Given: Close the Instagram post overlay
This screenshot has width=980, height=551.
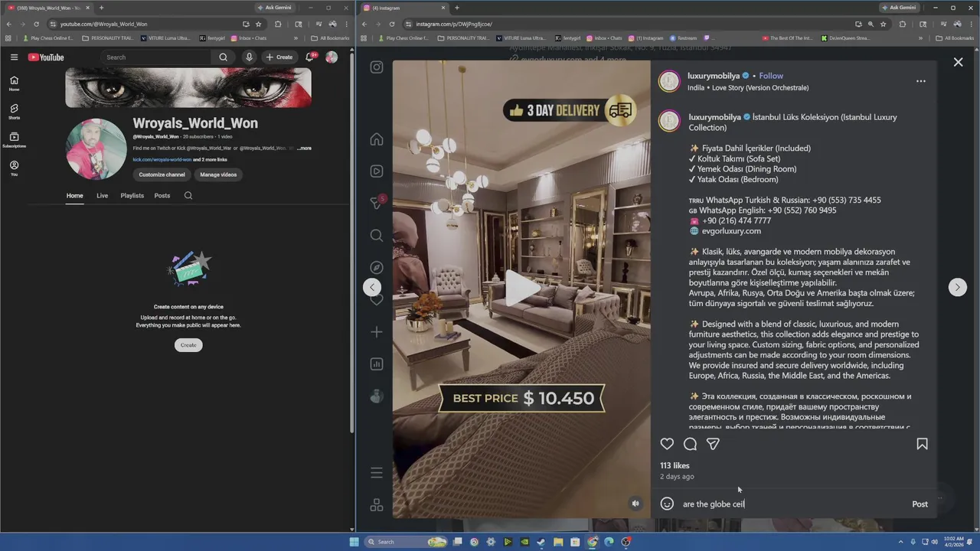Looking at the screenshot, I should point(958,62).
